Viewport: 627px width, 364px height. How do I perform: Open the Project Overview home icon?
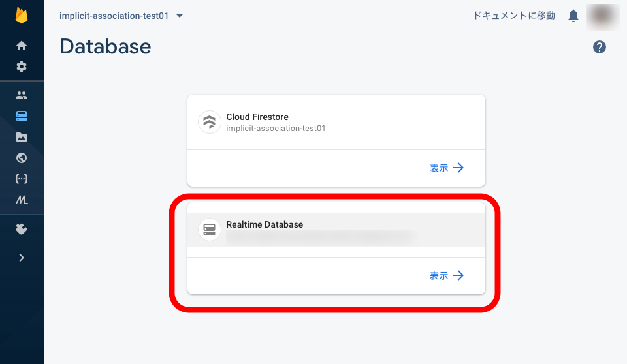pyautogui.click(x=22, y=46)
